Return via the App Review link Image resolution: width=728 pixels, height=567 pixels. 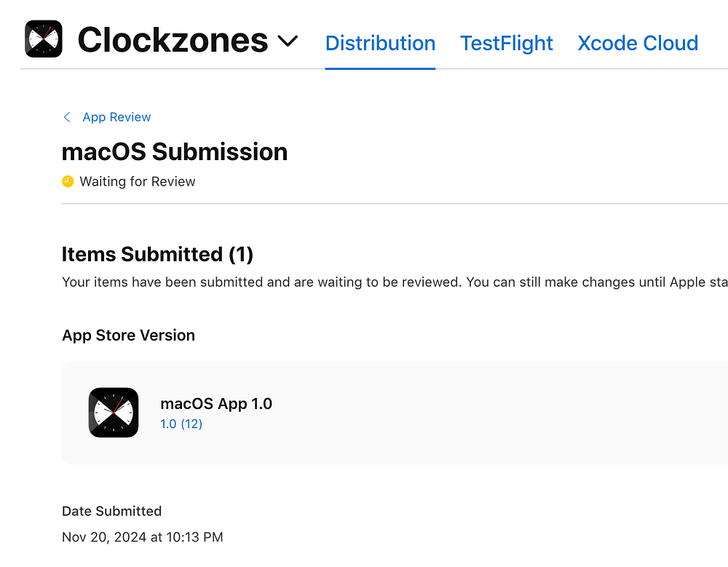(116, 117)
